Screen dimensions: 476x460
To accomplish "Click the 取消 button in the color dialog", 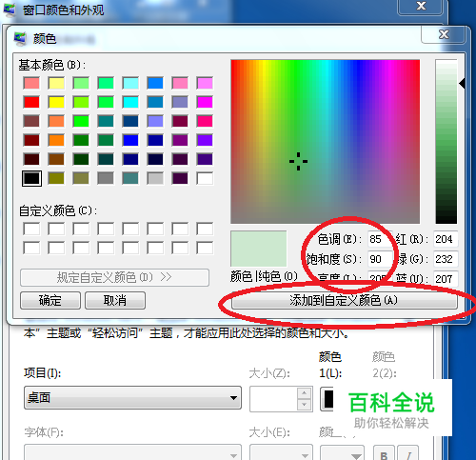I will coord(115,300).
